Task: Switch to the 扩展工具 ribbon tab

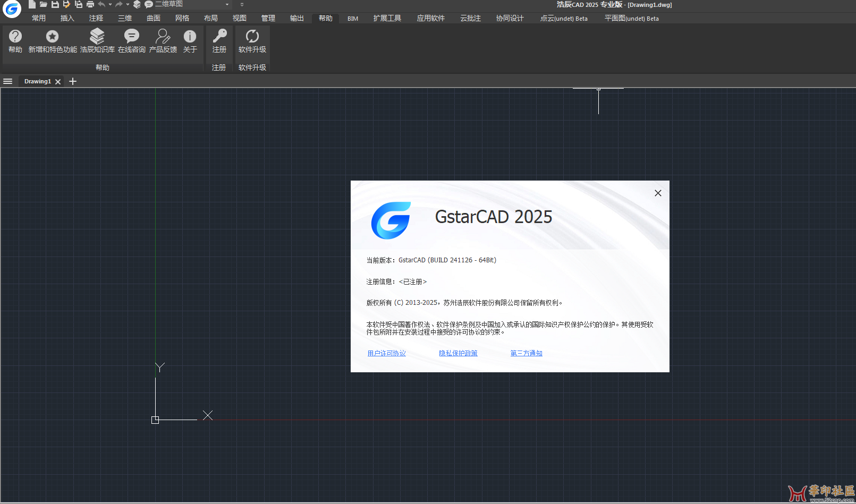Action: tap(387, 18)
